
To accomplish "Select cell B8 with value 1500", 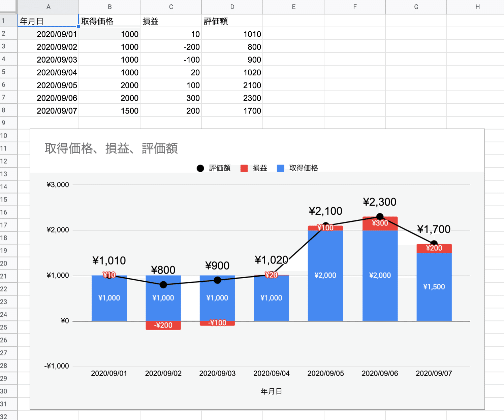I will (x=109, y=111).
